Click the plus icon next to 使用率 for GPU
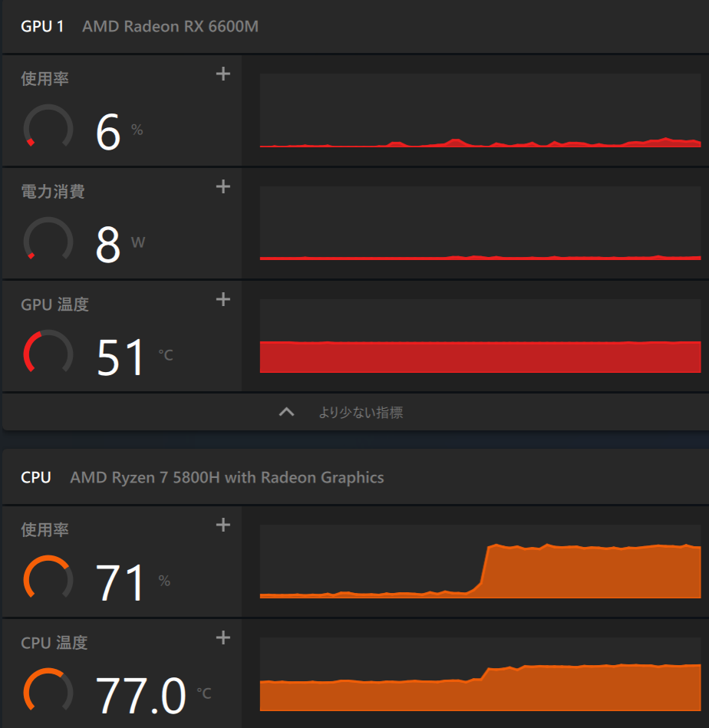 pos(223,74)
